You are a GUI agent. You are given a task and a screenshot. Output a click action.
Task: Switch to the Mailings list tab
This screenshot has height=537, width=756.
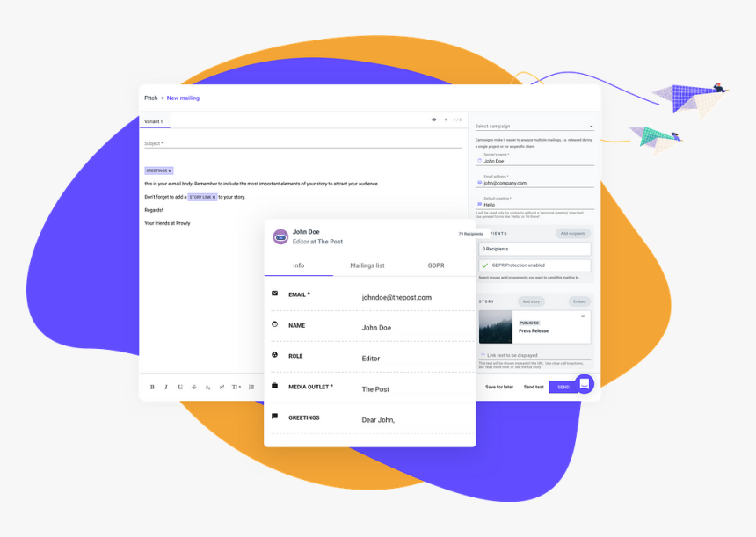[367, 265]
